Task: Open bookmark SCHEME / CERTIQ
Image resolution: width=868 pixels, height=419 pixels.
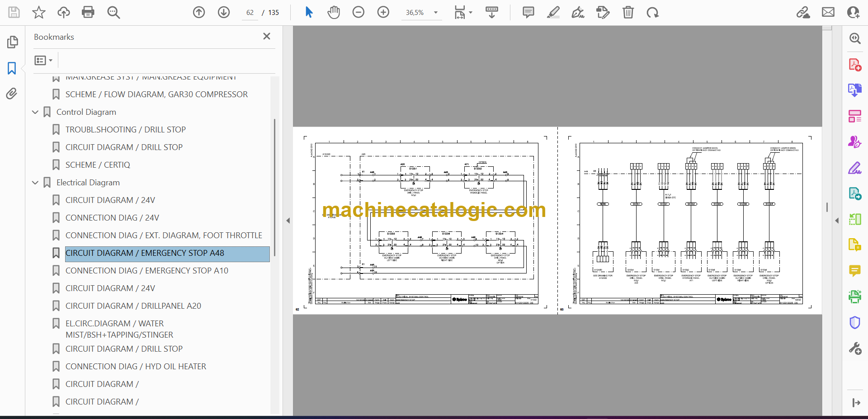Action: coord(98,165)
